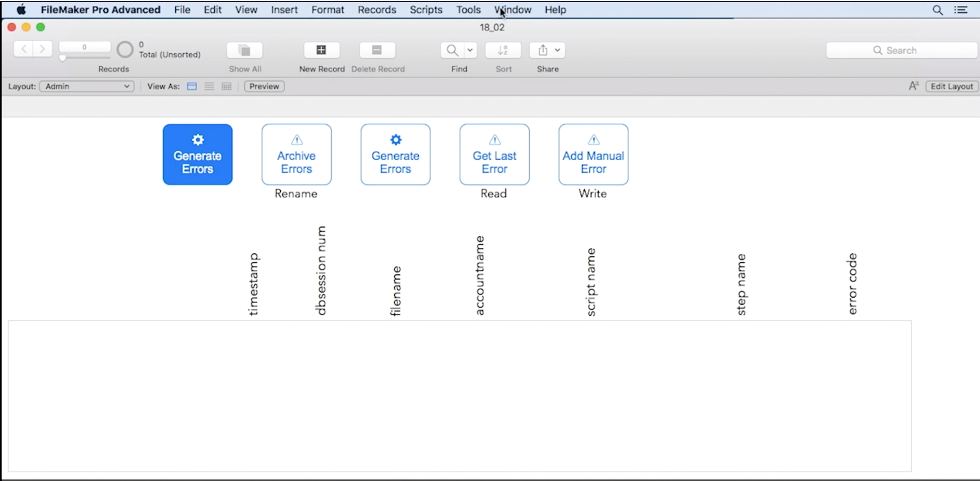Switch to List view
The image size is (980, 481).
(209, 86)
